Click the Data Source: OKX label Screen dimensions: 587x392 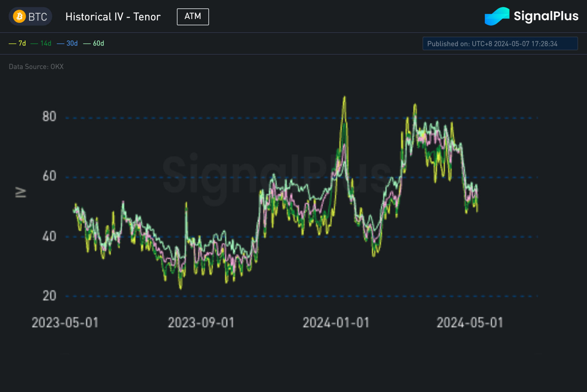pyautogui.click(x=36, y=67)
